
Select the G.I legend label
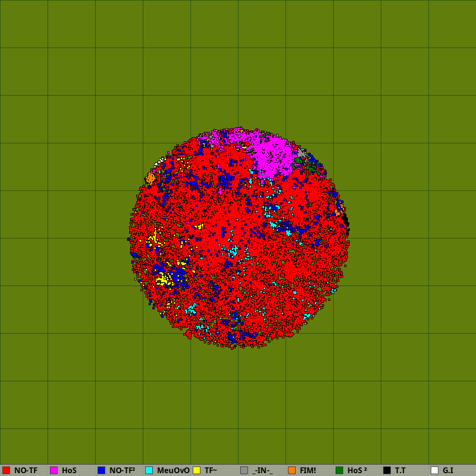(448, 471)
